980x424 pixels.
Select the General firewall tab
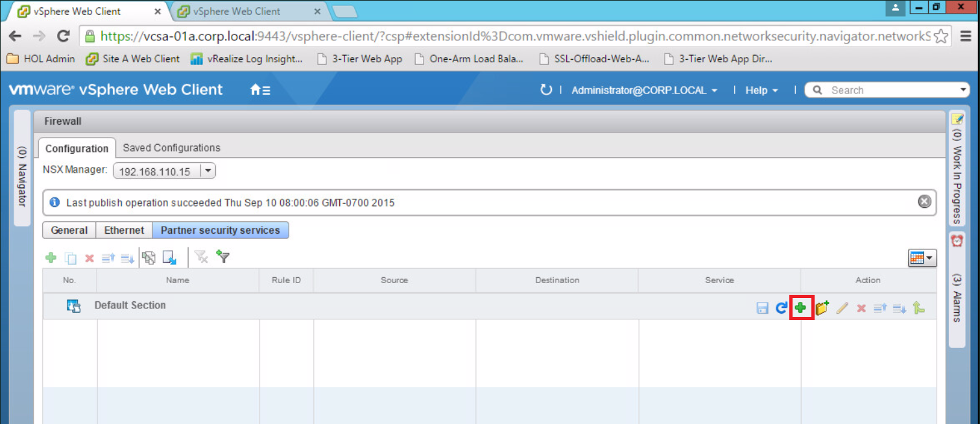69,231
